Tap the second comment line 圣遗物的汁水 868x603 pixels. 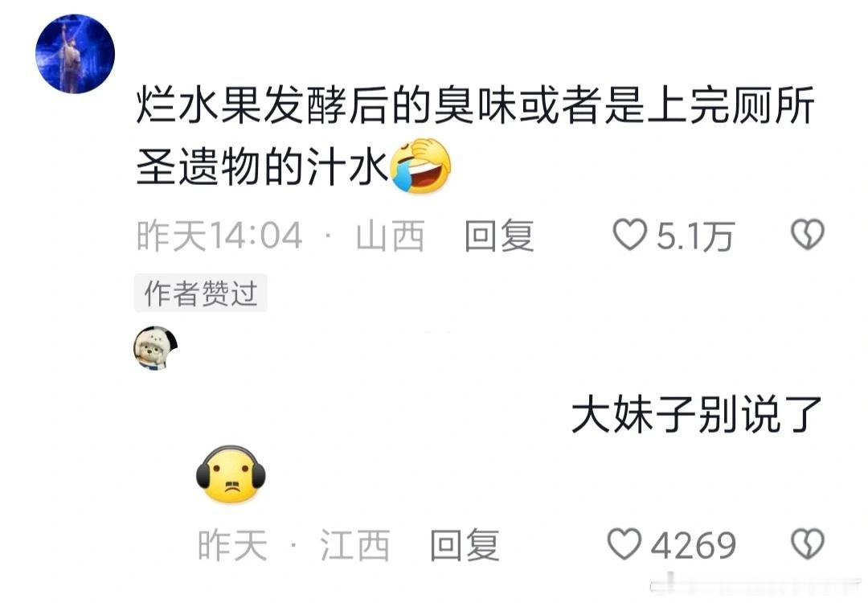(262, 166)
